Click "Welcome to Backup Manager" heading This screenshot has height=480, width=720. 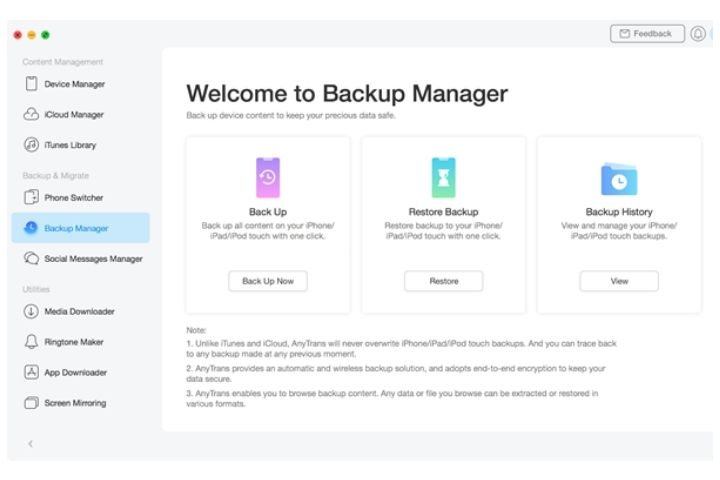347,94
